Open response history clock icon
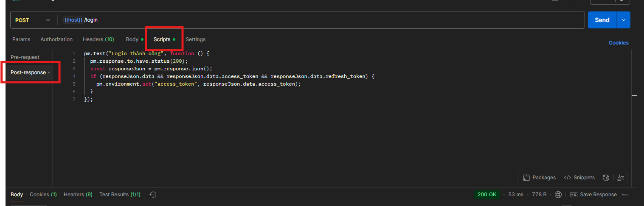This screenshot has width=644, height=206. (153, 195)
